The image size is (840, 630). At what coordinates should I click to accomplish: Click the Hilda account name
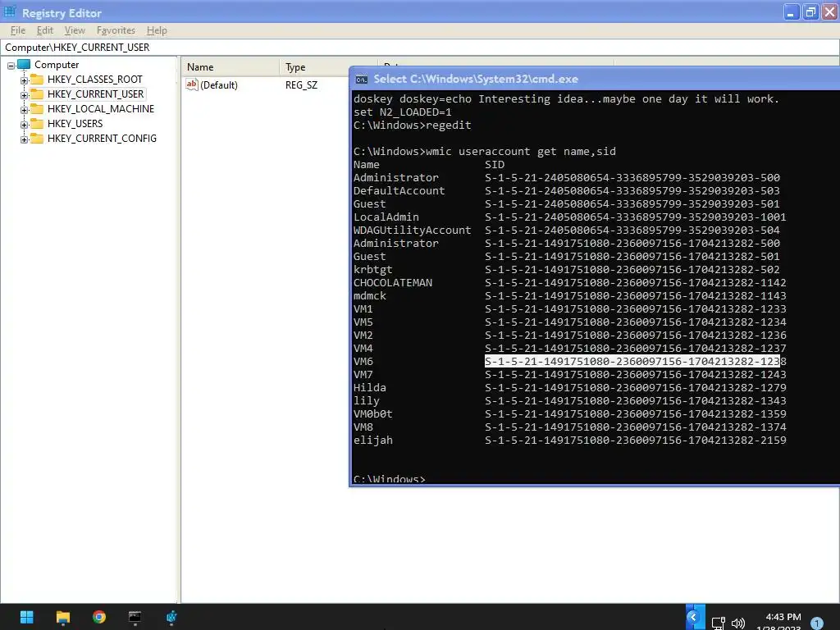370,388
